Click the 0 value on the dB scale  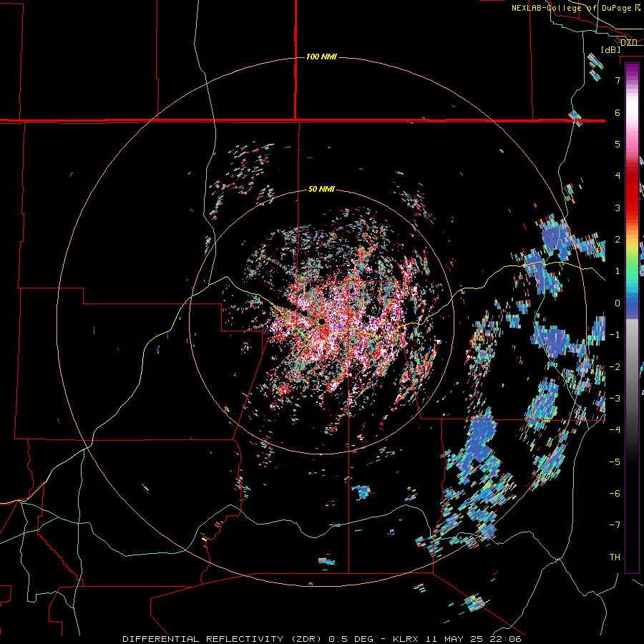pyautogui.click(x=618, y=303)
